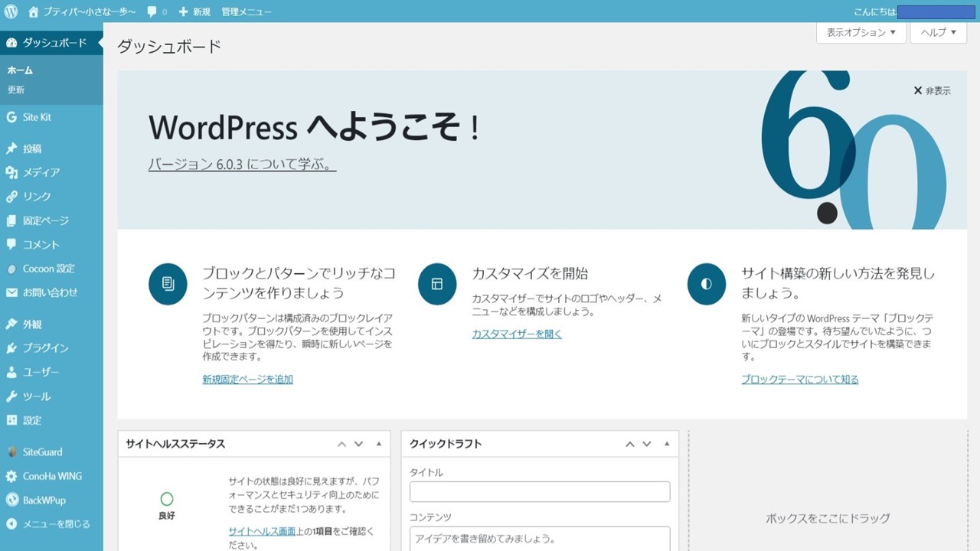Image resolution: width=980 pixels, height=551 pixels.
Task: Click the pin icon beside 投稿
Action: 11,148
